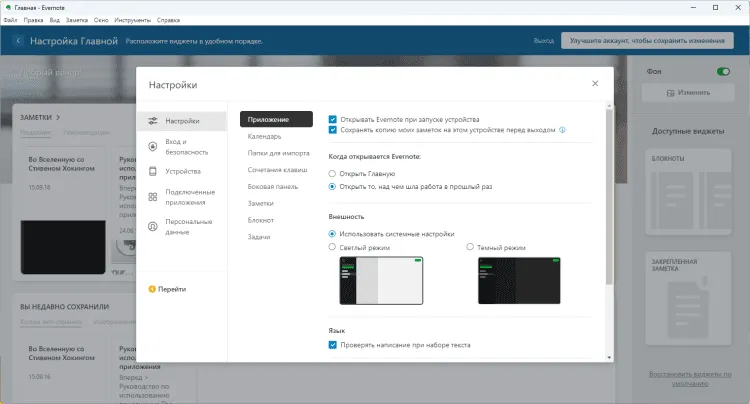Image resolution: width=750 pixels, height=404 pixels.
Task: Click ВЫ НЕДАВНО СОХРАНИЛИ heading
Action: 65,306
